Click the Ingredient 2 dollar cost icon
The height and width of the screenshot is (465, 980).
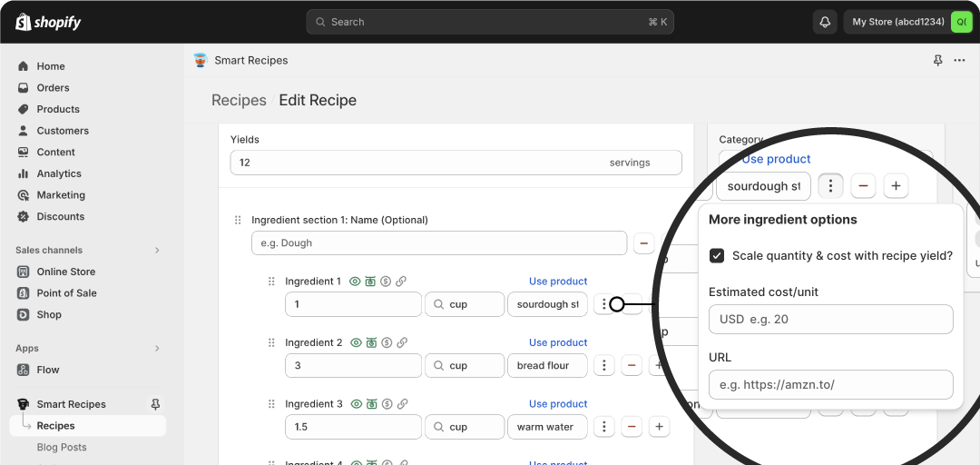tap(387, 343)
